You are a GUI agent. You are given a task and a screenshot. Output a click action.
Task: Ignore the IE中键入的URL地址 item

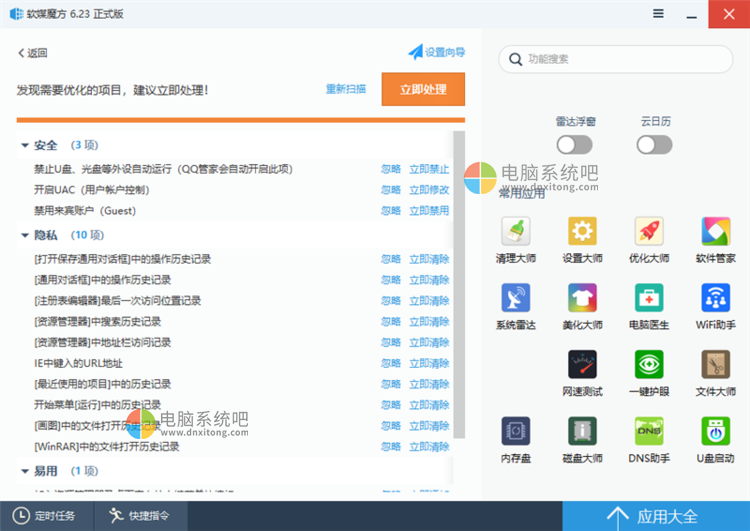pos(391,364)
